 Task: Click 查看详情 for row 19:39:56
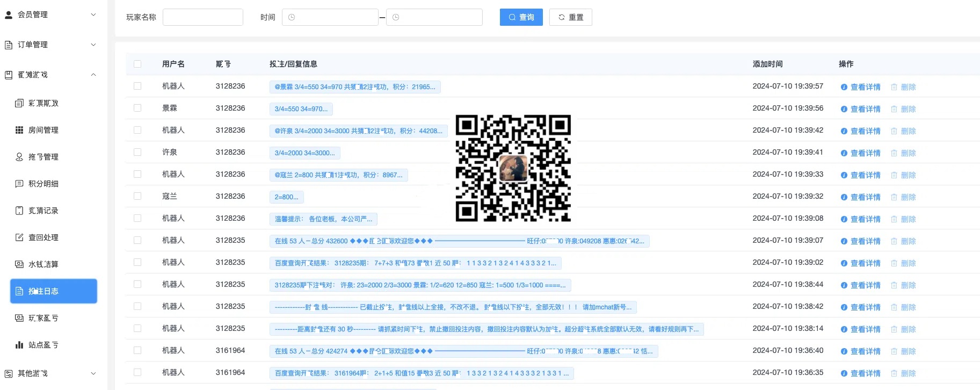[x=861, y=109]
